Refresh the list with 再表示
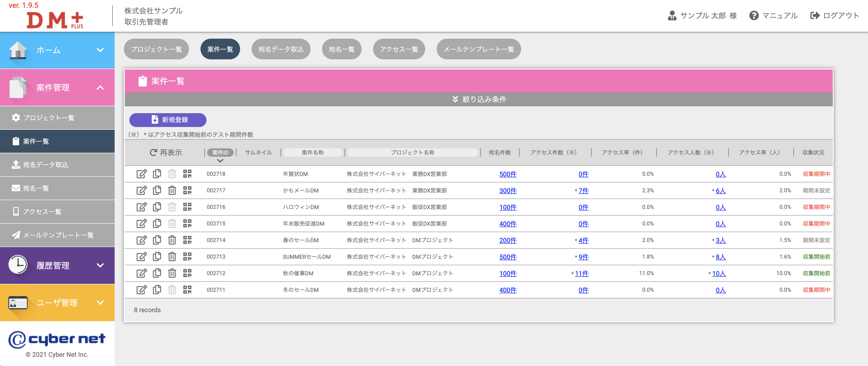868x366 pixels. click(166, 153)
